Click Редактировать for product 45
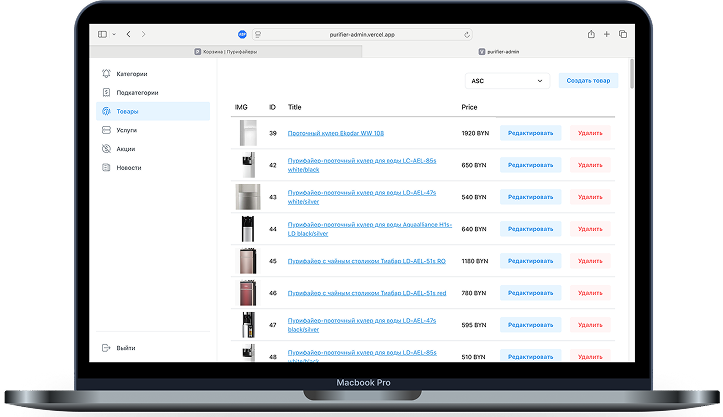723x417 pixels. 530,261
